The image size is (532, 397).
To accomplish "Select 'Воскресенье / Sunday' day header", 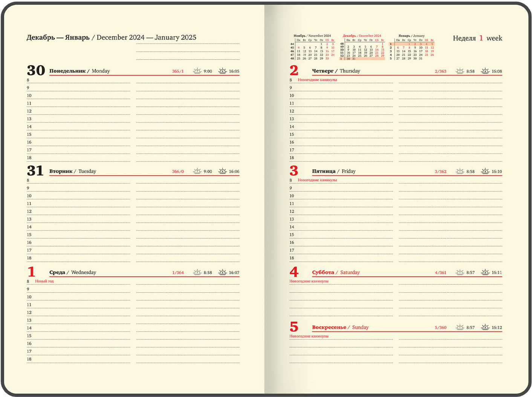I will click(340, 327).
